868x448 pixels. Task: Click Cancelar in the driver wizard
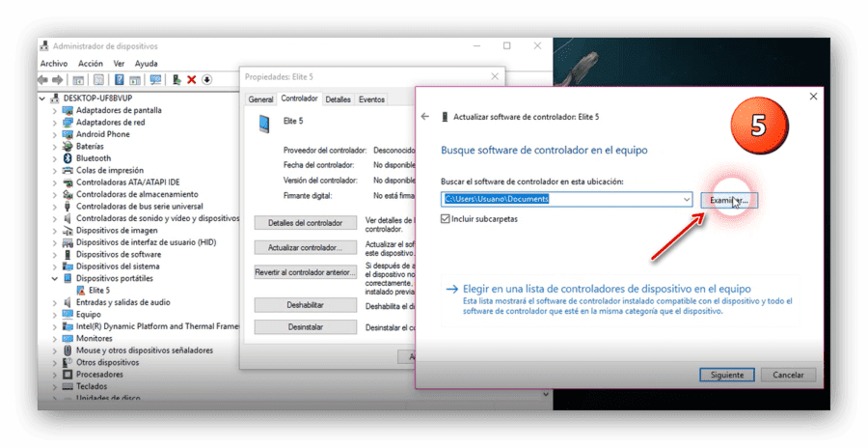pos(788,376)
